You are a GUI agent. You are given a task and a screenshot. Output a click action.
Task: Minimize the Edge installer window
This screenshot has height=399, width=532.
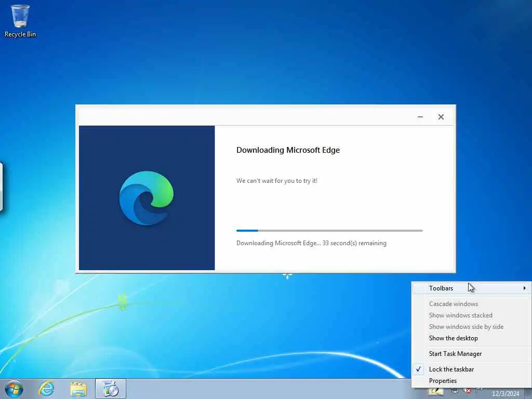tap(420, 117)
